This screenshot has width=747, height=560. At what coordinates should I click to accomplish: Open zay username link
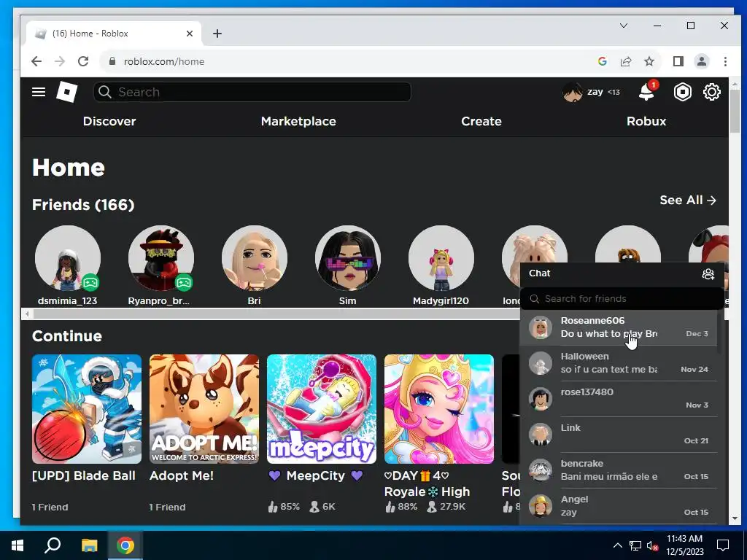pyautogui.click(x=595, y=91)
